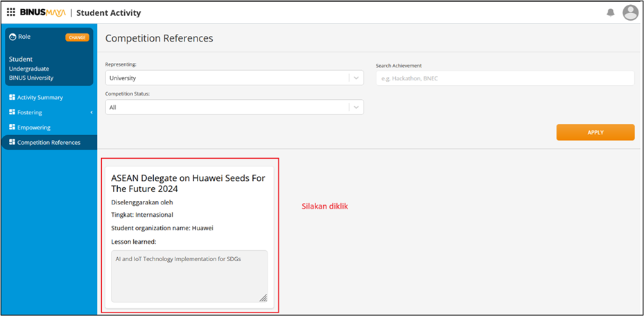Screen dimensions: 644x316
Task: Click the Empowering sidebar icon
Action: pyautogui.click(x=12, y=128)
